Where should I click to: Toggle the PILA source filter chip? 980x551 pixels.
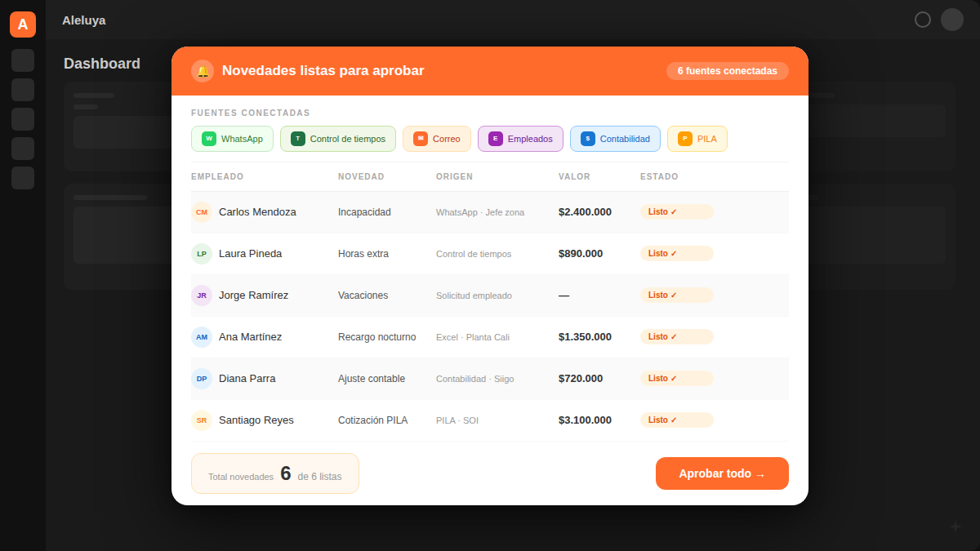[697, 139]
